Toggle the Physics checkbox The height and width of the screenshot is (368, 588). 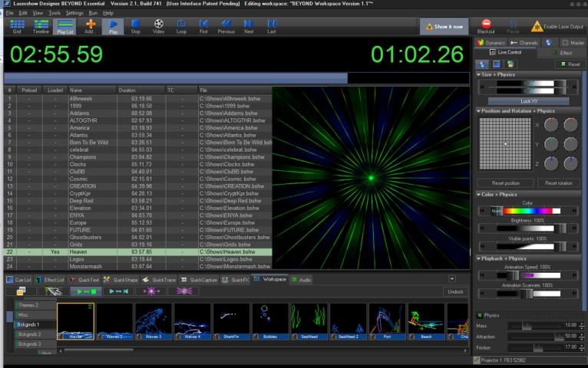coord(480,315)
